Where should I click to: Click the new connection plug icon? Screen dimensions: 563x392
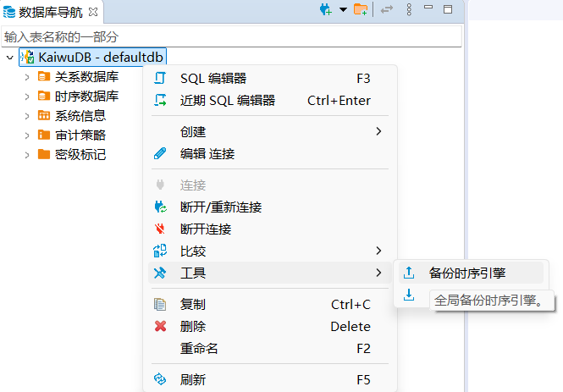point(326,9)
